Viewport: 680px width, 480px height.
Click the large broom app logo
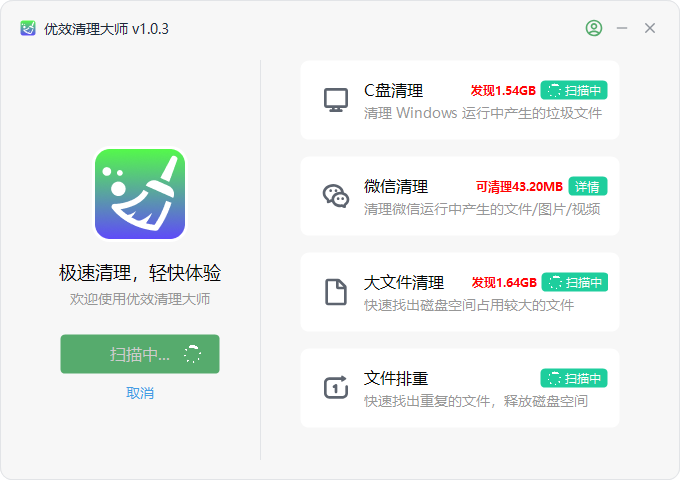click(140, 194)
